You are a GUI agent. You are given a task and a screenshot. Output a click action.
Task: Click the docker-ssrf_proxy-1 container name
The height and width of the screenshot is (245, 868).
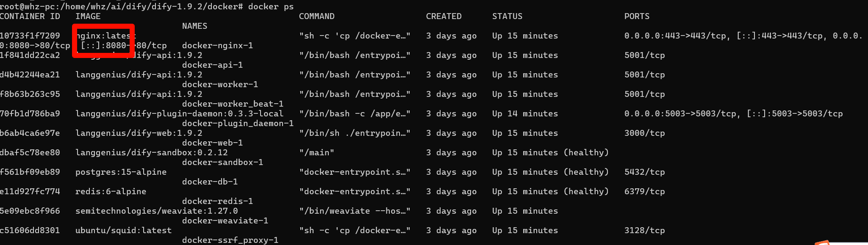click(230, 240)
